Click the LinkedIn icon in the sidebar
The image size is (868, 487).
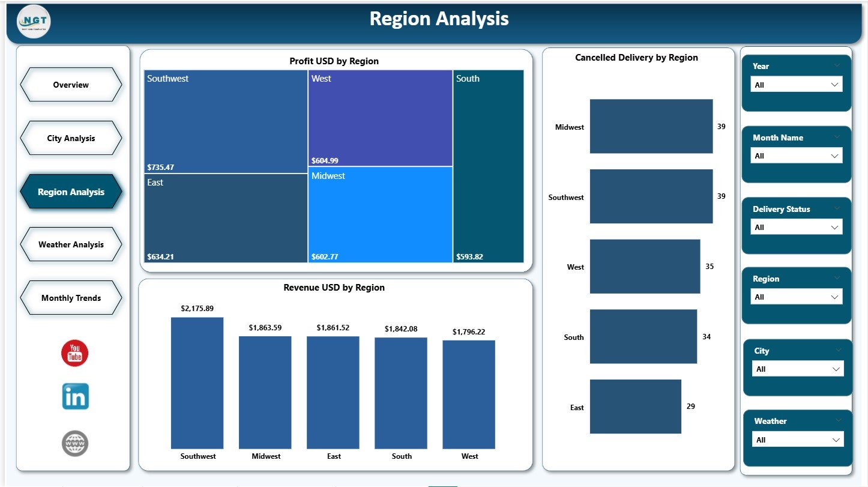tap(74, 396)
